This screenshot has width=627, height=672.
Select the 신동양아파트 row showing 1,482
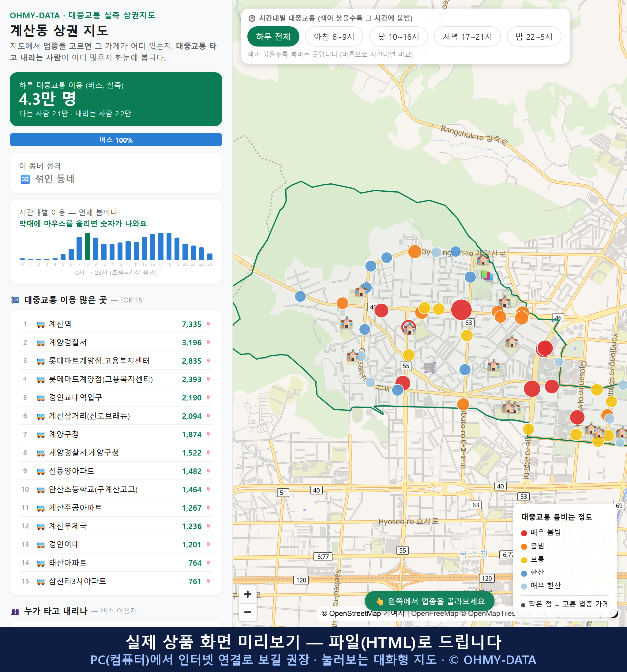(116, 471)
